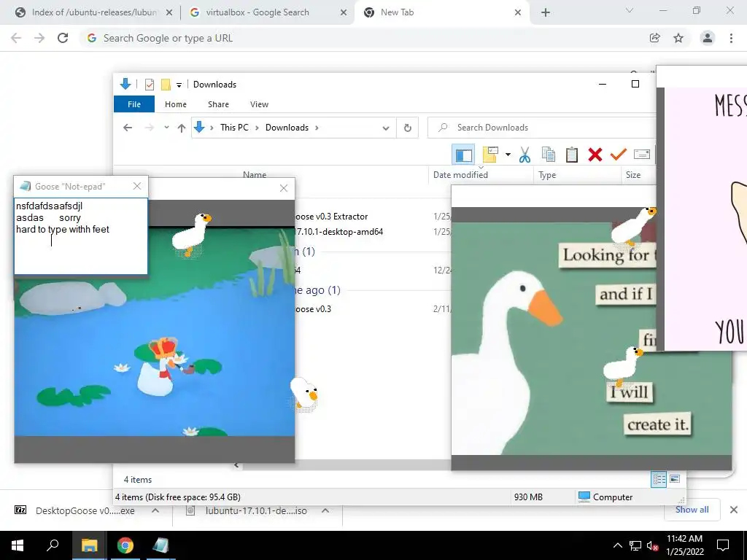Click the clipboard Paste icon in Explorer toolbar
Image resolution: width=747 pixels, height=560 pixels.
pyautogui.click(x=572, y=155)
